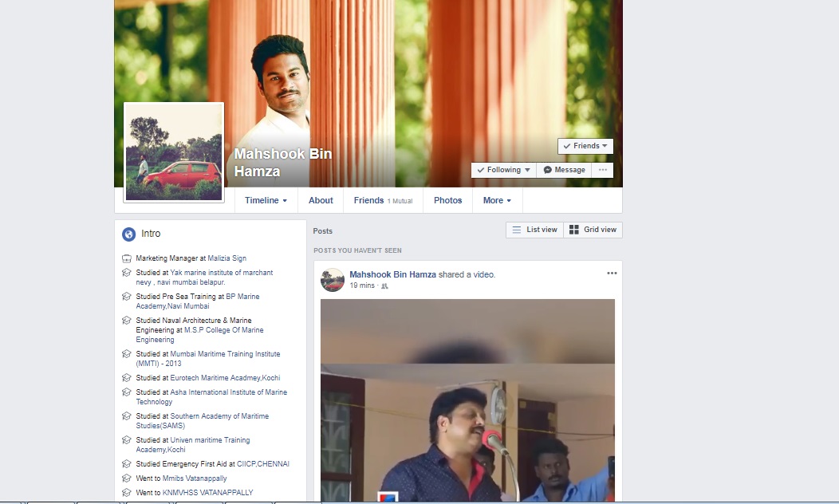
Task: Open the Yak marine institute link
Action: click(x=204, y=278)
